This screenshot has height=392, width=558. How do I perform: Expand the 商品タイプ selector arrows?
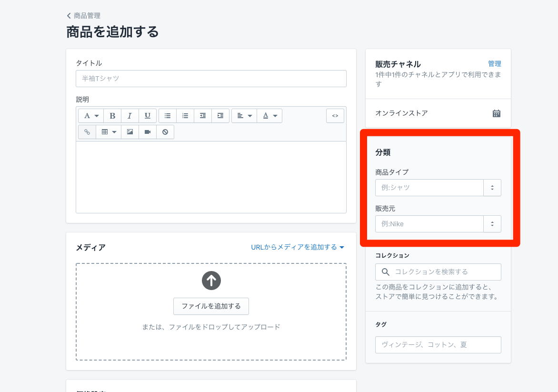point(492,188)
